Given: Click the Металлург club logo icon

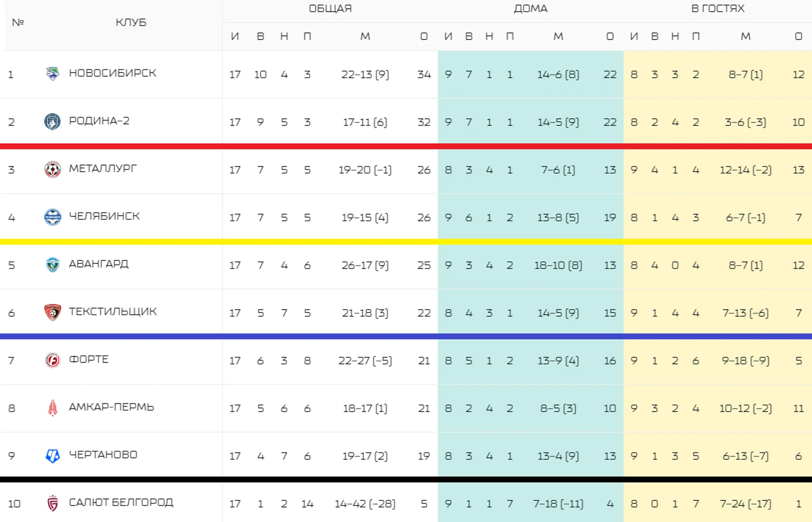Looking at the screenshot, I should pyautogui.click(x=52, y=170).
